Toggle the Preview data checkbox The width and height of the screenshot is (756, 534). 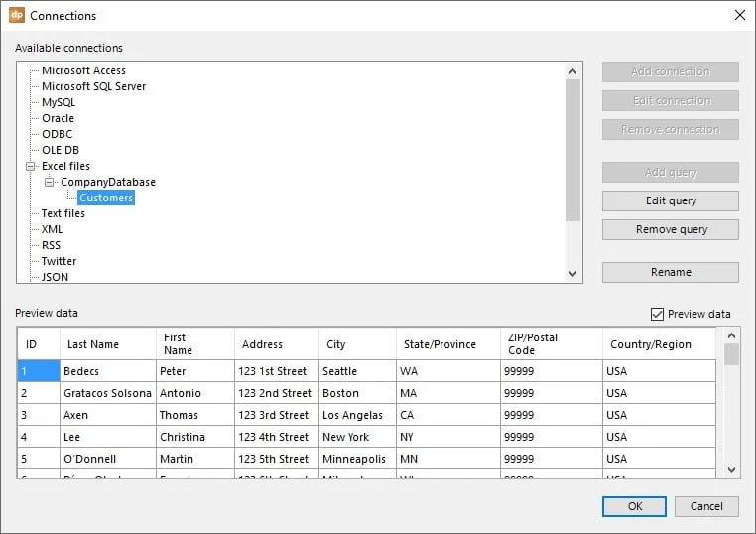click(657, 314)
